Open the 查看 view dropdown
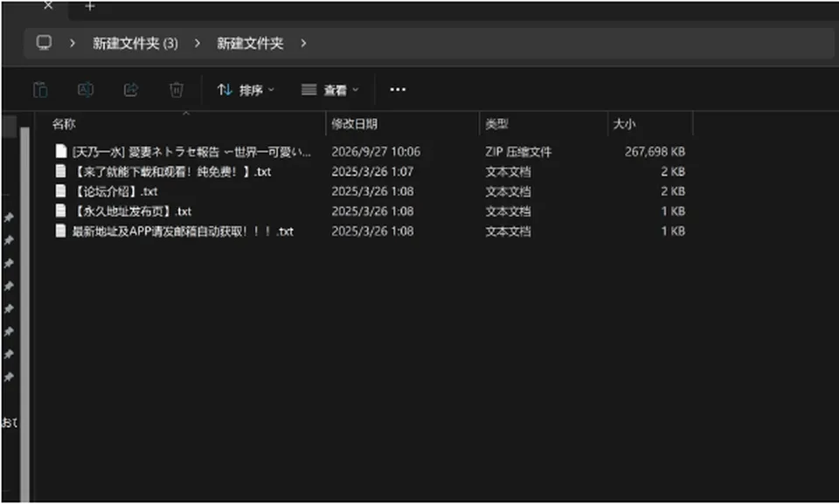Image resolution: width=839 pixels, height=504 pixels. (329, 90)
